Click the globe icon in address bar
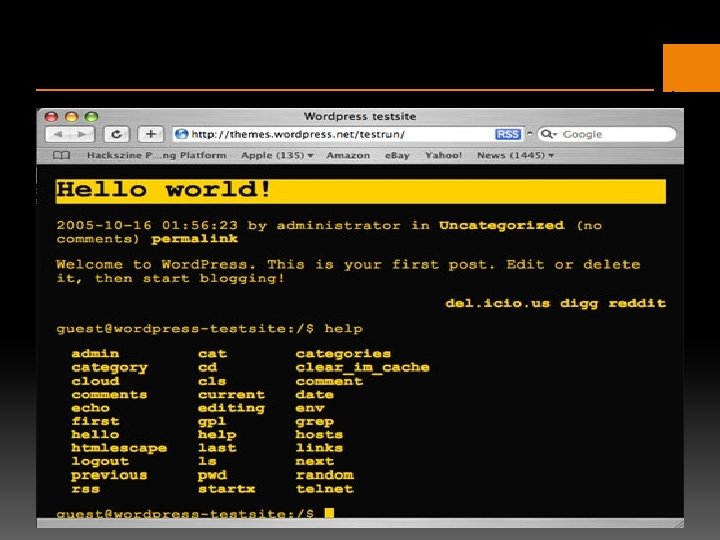This screenshot has width=720, height=540. tap(182, 134)
